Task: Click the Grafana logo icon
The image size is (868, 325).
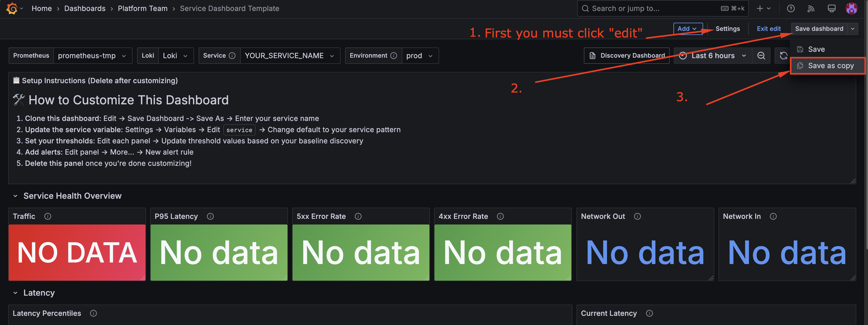Action: pyautogui.click(x=12, y=8)
